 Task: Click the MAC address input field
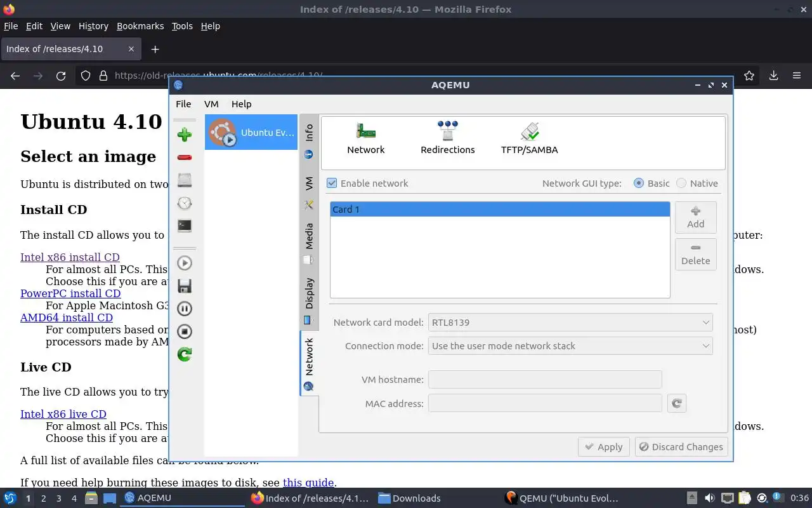pyautogui.click(x=545, y=403)
